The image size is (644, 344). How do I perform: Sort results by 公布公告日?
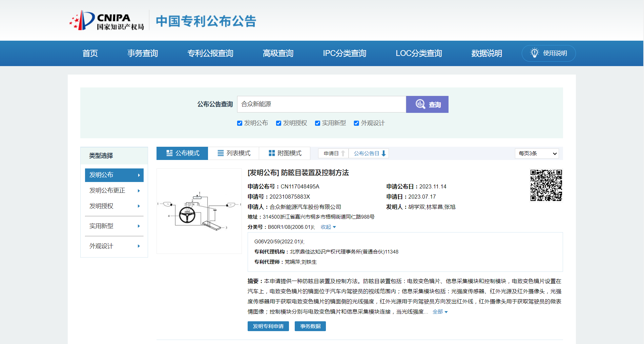[x=369, y=154]
